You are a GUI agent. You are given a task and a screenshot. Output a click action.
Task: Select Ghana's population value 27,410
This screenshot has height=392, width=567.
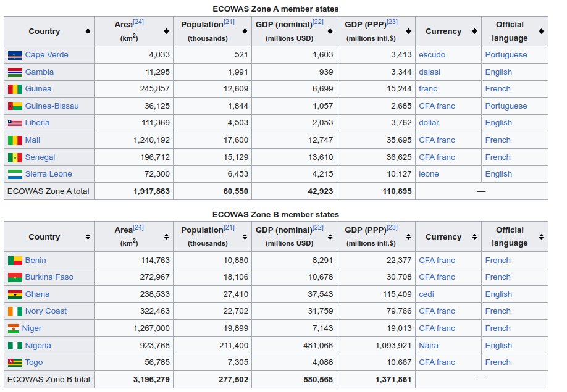[x=236, y=294]
